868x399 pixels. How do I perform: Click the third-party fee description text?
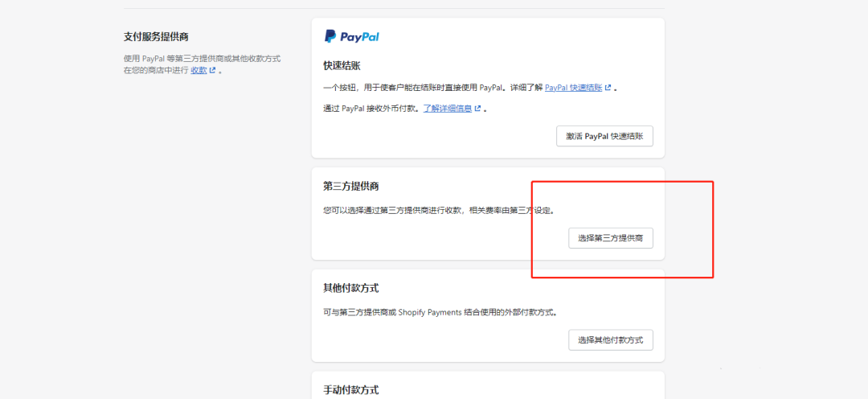(438, 211)
